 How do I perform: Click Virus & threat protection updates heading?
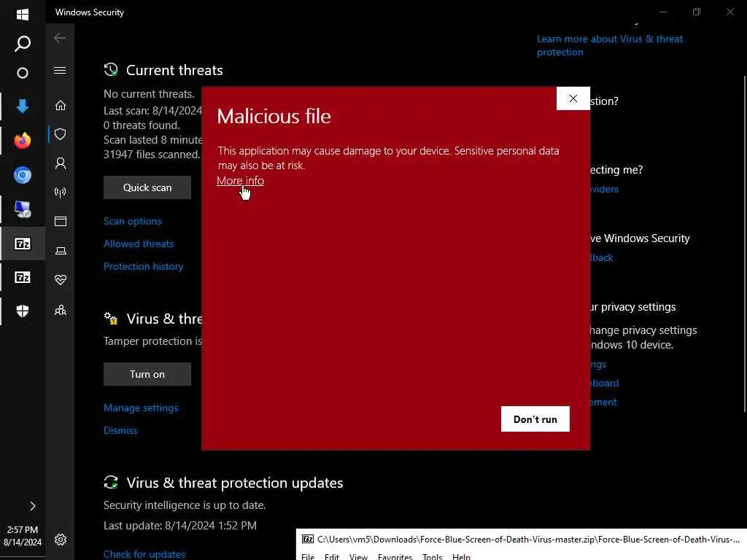click(234, 483)
